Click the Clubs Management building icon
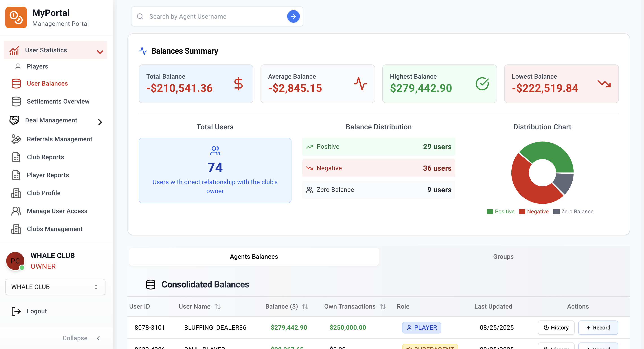This screenshot has width=644, height=349. click(16, 229)
